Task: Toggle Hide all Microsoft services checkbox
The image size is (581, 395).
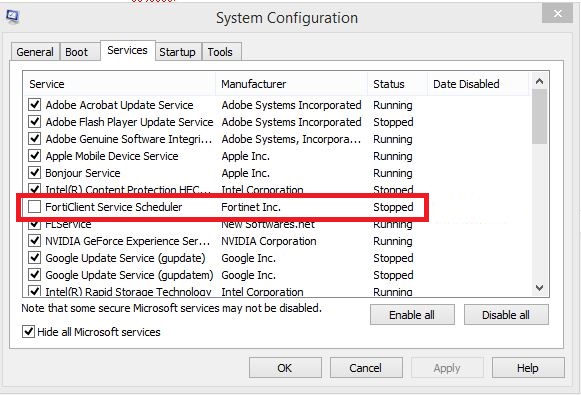Action: click(x=29, y=332)
